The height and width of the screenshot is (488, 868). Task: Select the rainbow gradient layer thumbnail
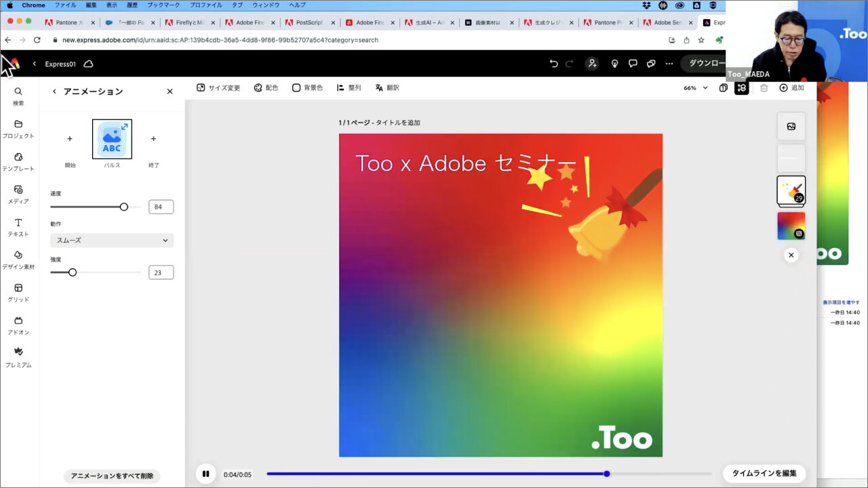click(x=791, y=226)
